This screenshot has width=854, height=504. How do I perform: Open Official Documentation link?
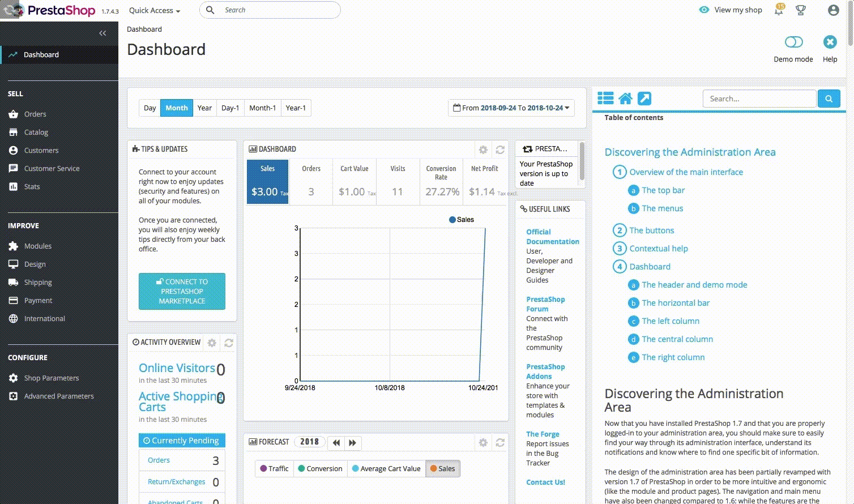552,237
